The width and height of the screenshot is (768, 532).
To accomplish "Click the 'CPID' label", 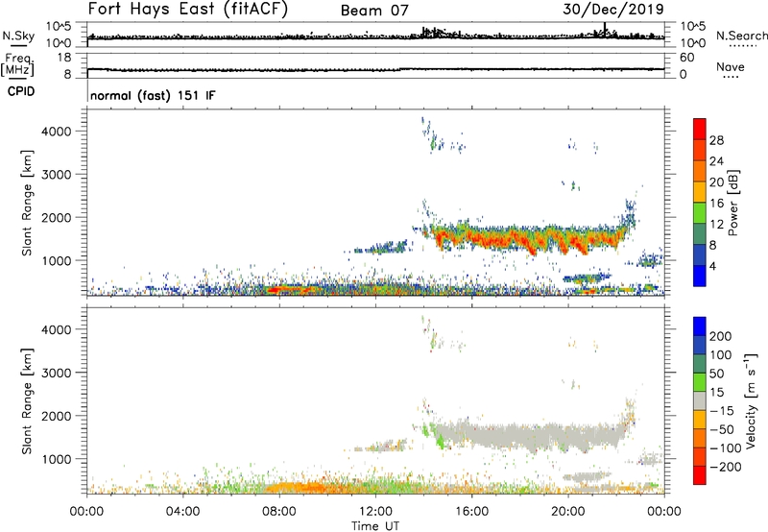I will pos(21,91).
